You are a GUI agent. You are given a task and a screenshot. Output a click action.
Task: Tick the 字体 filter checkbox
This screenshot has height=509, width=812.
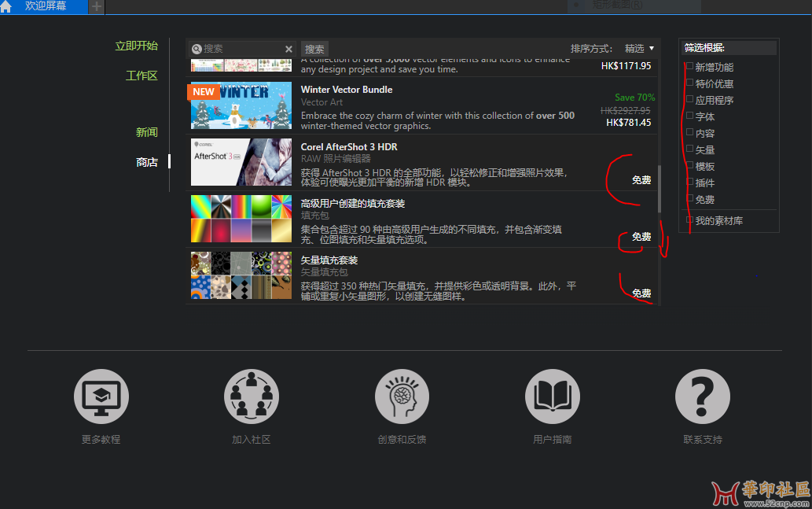point(690,116)
